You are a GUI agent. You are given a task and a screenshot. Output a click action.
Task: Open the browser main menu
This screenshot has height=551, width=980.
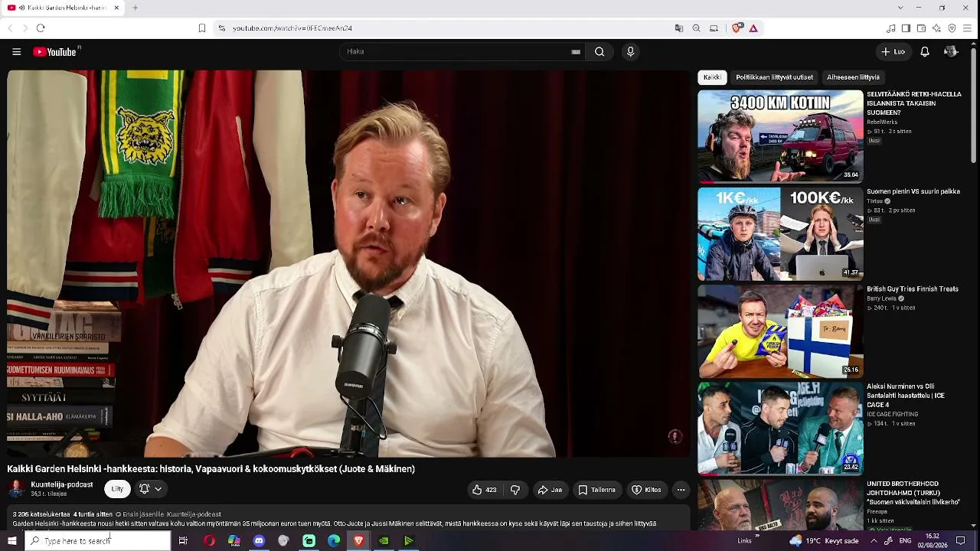click(967, 28)
